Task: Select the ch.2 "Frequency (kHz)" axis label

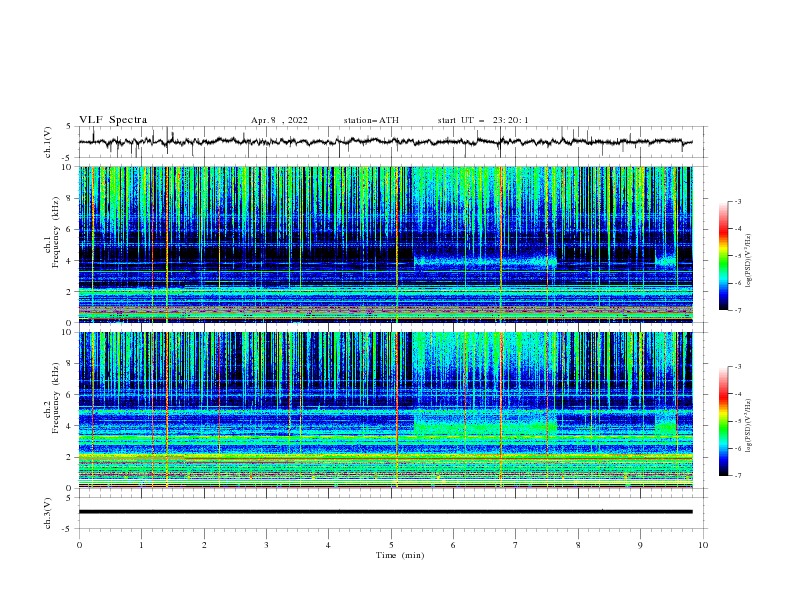Action: point(55,397)
